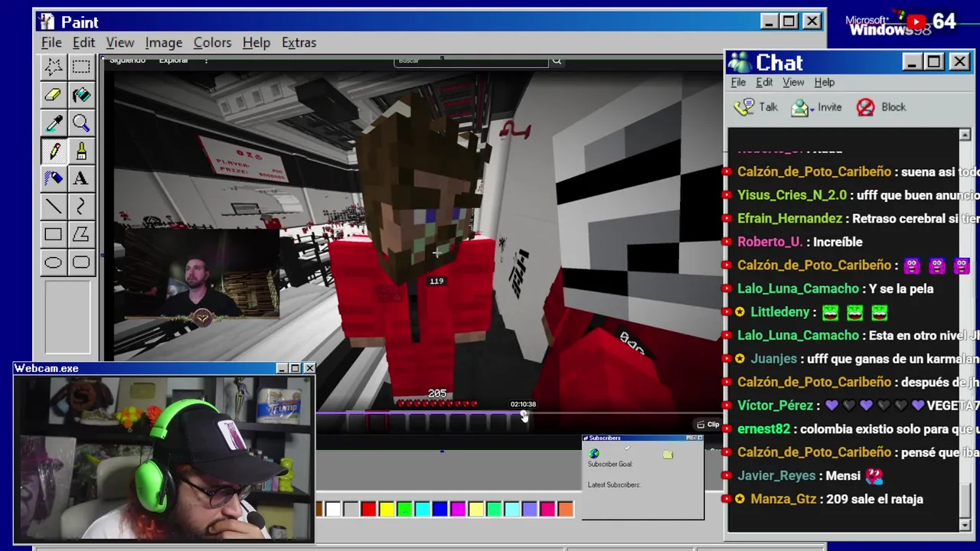Open the Edit menu in Paint
The width and height of the screenshot is (980, 551).
tap(83, 42)
